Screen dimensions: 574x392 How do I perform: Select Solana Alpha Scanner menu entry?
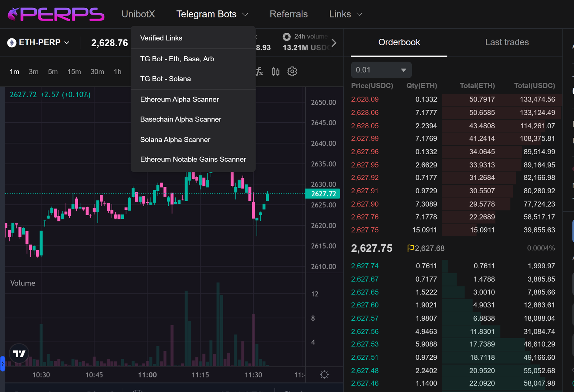click(x=175, y=140)
